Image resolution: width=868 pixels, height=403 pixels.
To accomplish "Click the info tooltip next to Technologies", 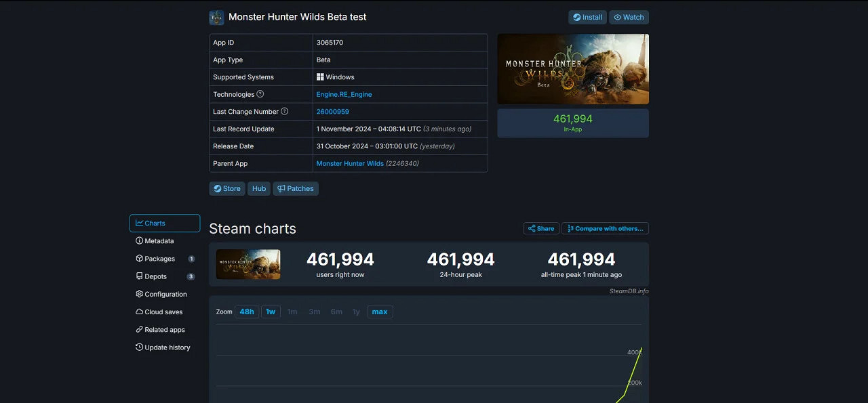I will point(262,94).
